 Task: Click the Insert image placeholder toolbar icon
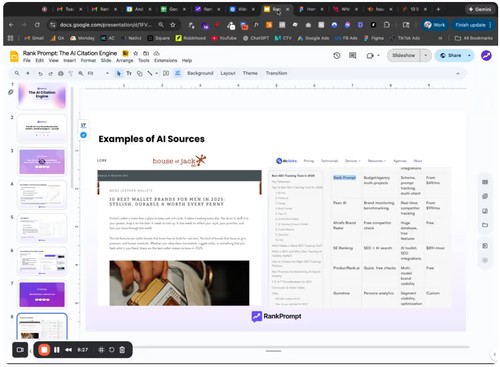click(x=166, y=73)
